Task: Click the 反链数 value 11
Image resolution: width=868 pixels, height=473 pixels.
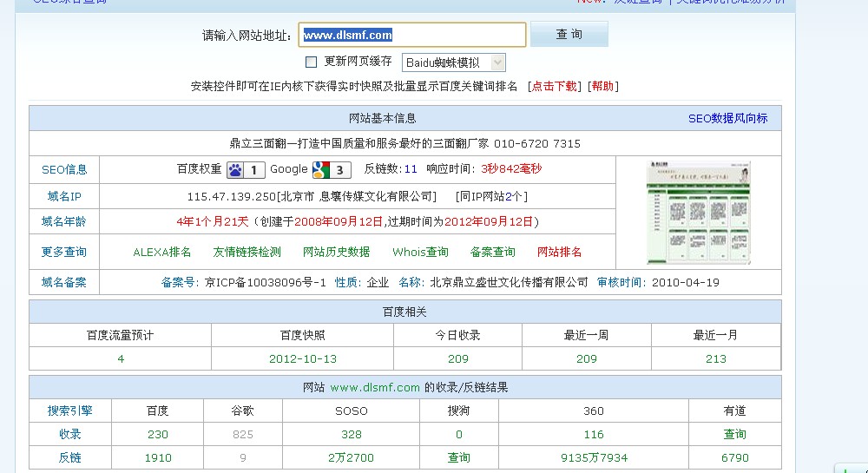Action: pos(411,169)
